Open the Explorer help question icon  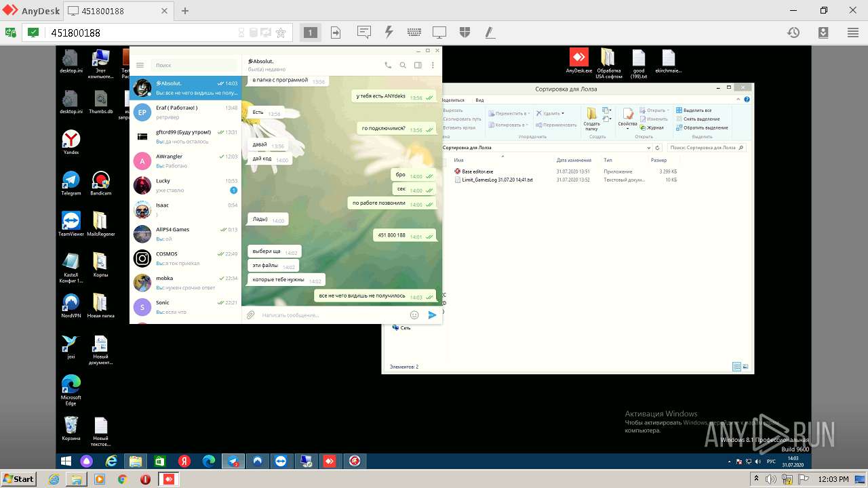click(747, 100)
